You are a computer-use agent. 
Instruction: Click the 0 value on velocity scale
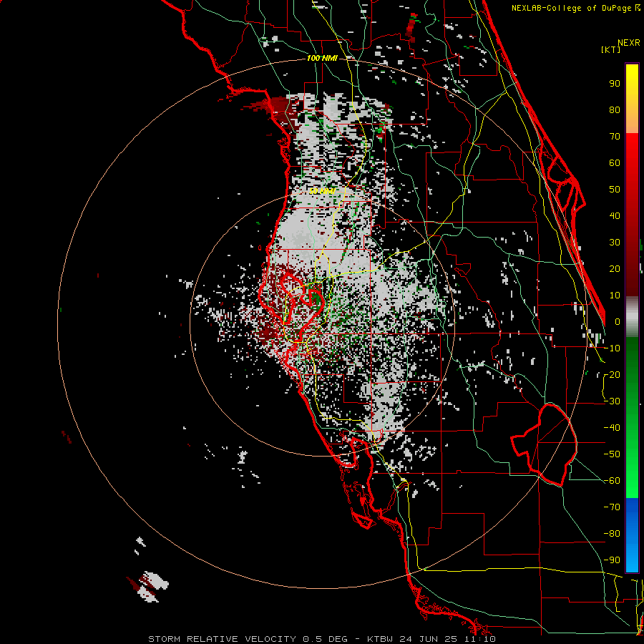click(618, 321)
